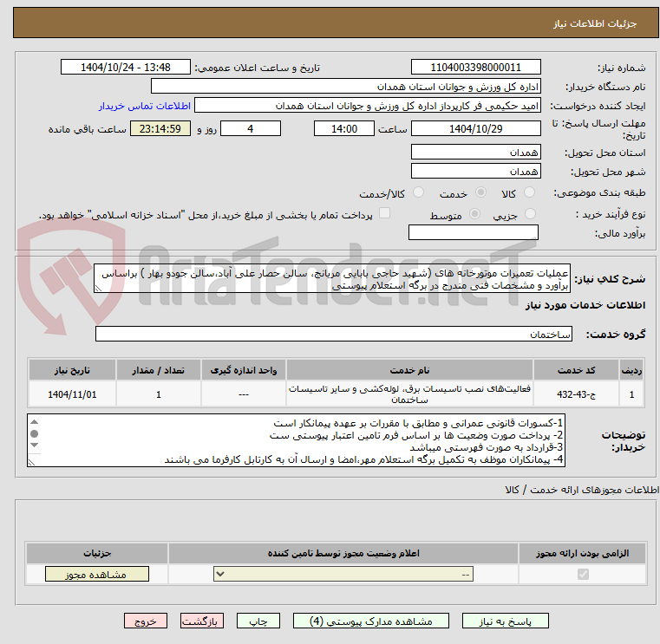Click the کد خدمت column header
The height and width of the screenshot is (644, 660).
(x=576, y=370)
